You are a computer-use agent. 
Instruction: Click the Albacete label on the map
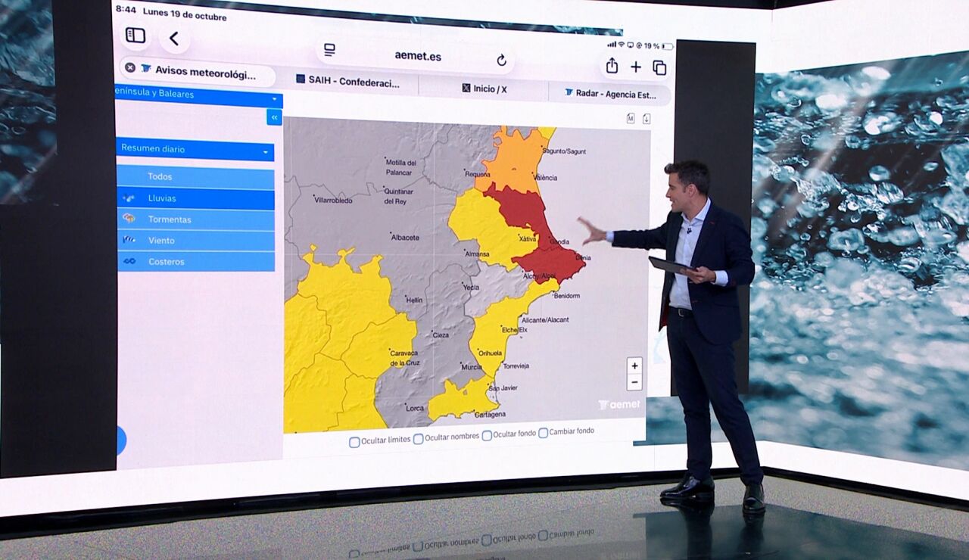[405, 238]
